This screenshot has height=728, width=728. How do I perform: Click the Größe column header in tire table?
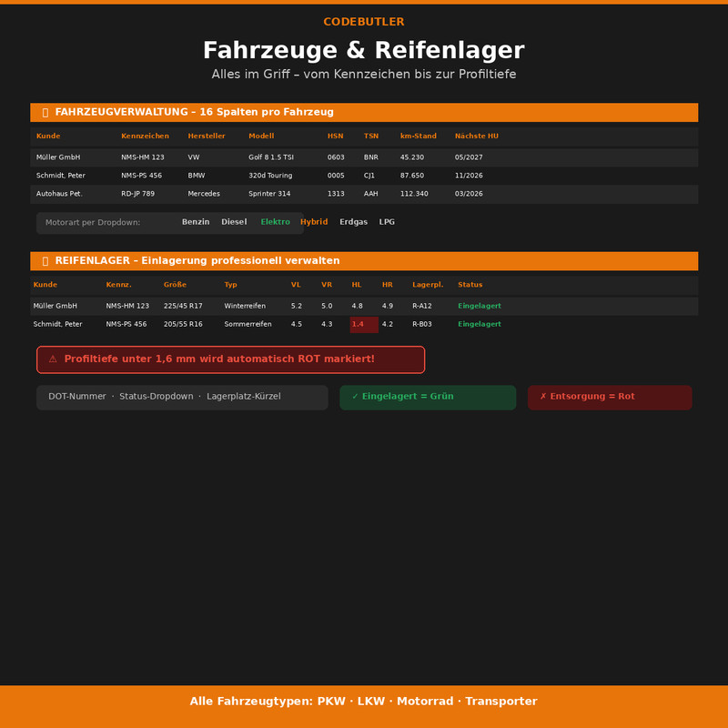pyautogui.click(x=175, y=285)
